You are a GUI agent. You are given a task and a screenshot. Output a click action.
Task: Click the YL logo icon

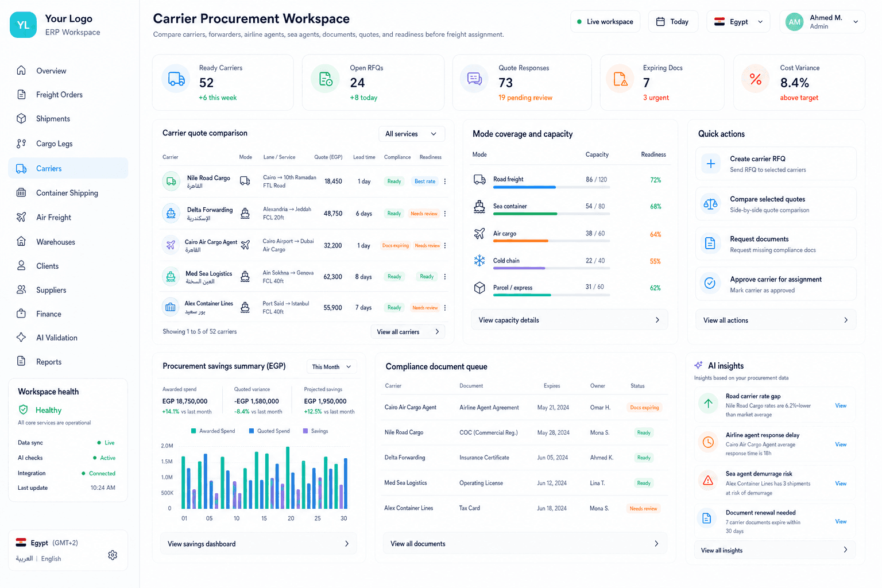(x=24, y=25)
